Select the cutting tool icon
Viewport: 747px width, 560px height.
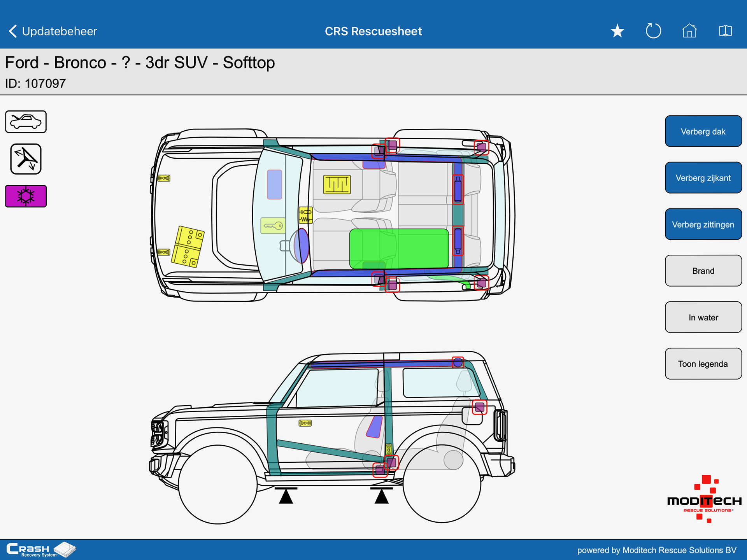(26, 159)
